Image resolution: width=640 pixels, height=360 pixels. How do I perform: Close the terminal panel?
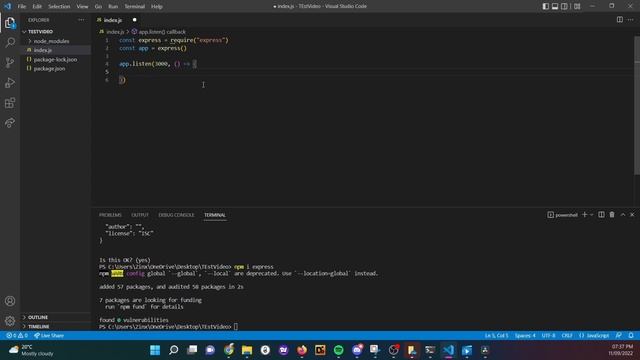[632, 215]
